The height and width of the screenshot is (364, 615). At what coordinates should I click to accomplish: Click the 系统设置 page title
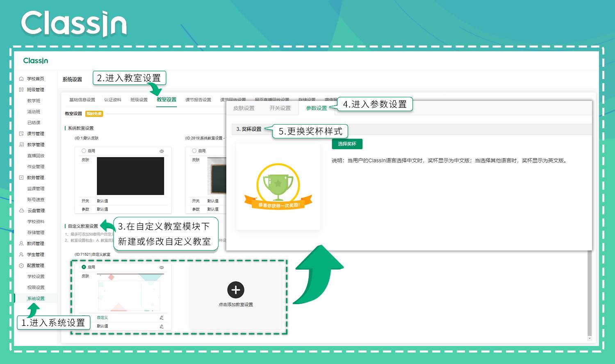click(72, 80)
